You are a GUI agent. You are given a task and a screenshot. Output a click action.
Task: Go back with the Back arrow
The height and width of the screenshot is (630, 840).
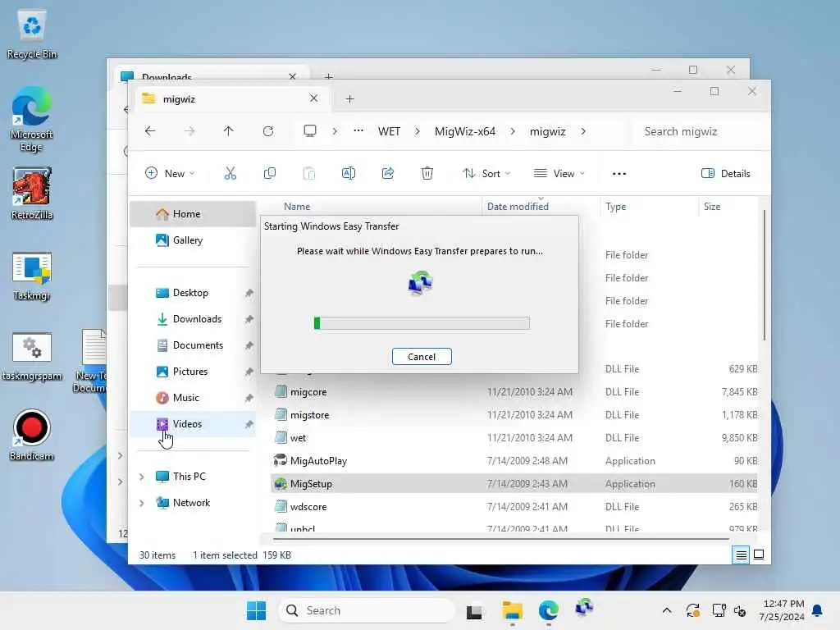click(x=150, y=131)
